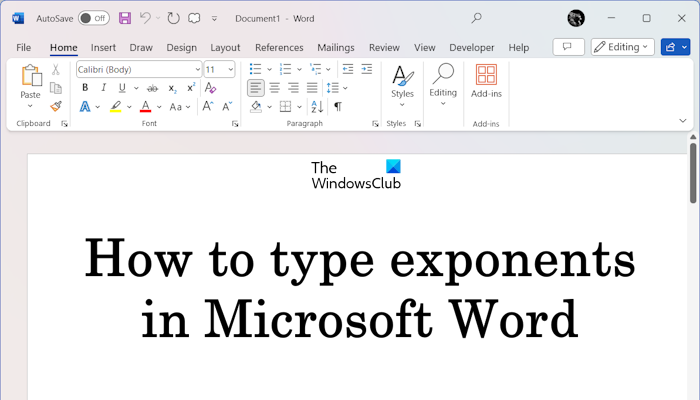Click the Shading paint bucket icon
700x400 pixels.
(256, 107)
